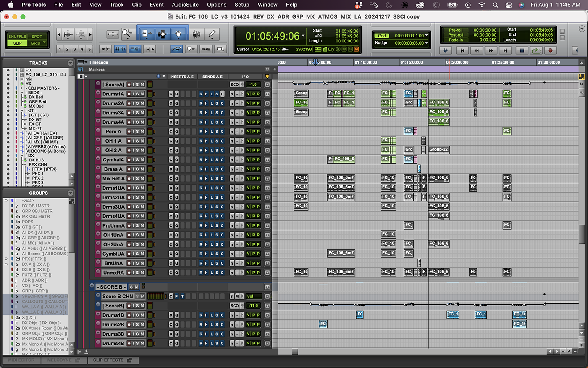Select the Grabber hand tool
Image resolution: width=588 pixels, height=368 pixels.
pyautogui.click(x=178, y=34)
